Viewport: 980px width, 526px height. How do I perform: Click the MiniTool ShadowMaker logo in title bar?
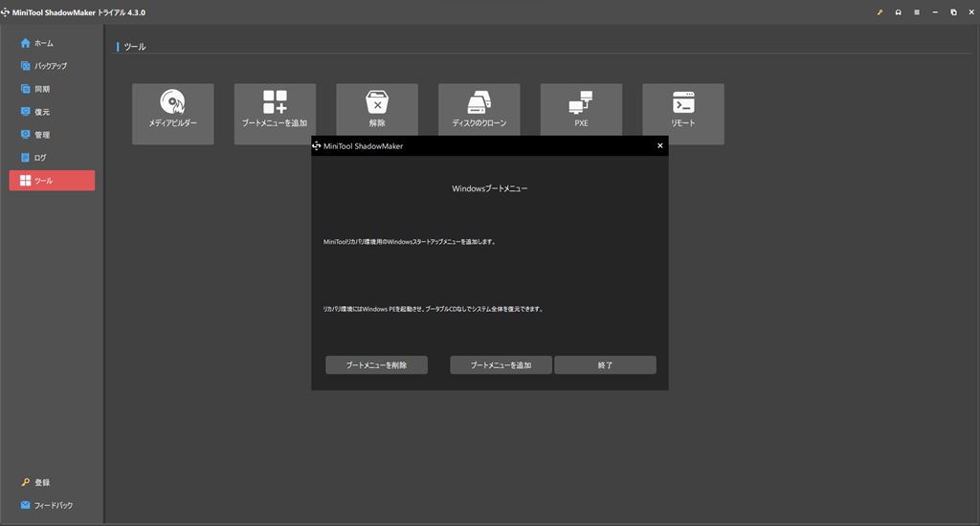point(6,11)
